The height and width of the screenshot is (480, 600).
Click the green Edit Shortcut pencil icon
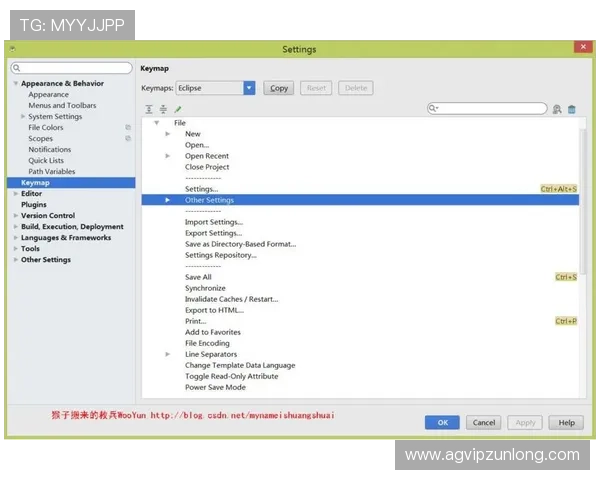178,109
